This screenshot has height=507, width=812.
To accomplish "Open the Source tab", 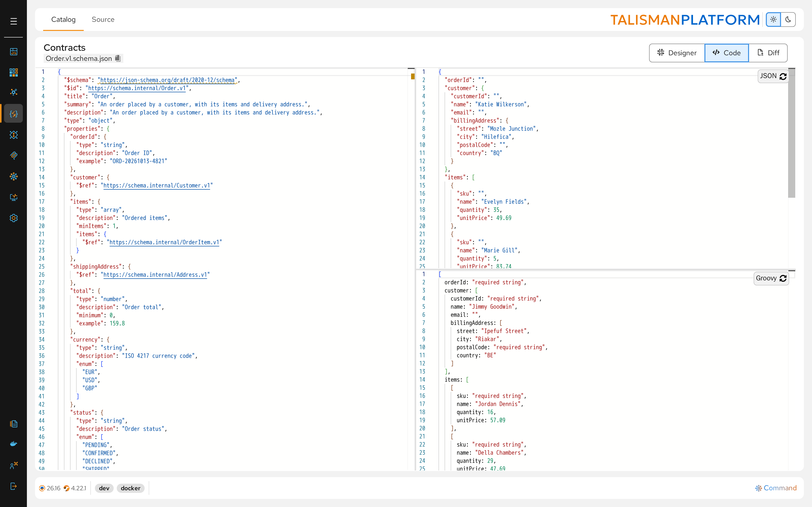I will [103, 20].
